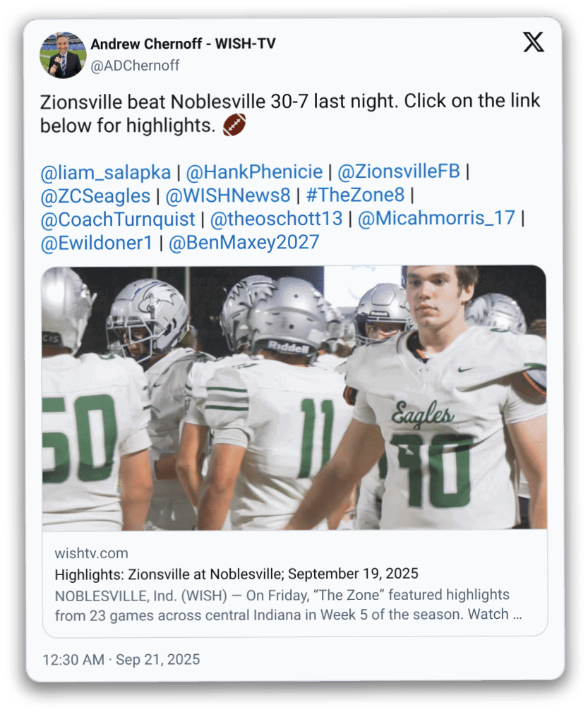Image resolution: width=588 pixels, height=712 pixels.
Task: Visit the @HankPhenicie profile mention
Action: pyautogui.click(x=254, y=171)
